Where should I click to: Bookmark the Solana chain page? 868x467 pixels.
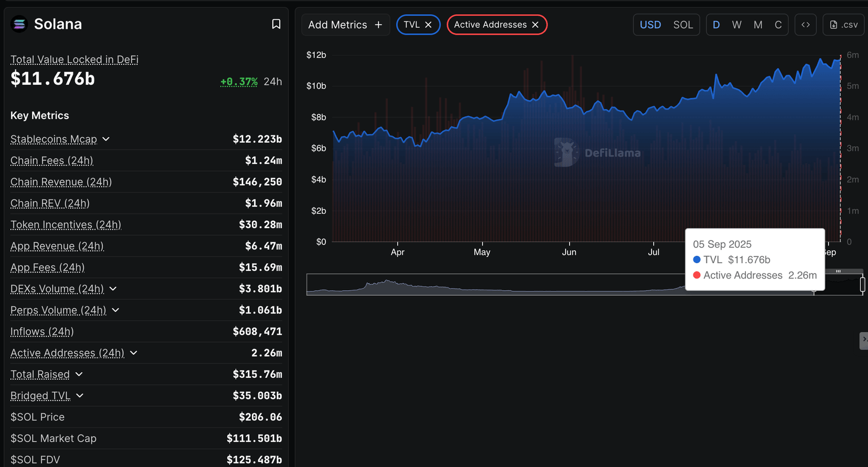276,24
